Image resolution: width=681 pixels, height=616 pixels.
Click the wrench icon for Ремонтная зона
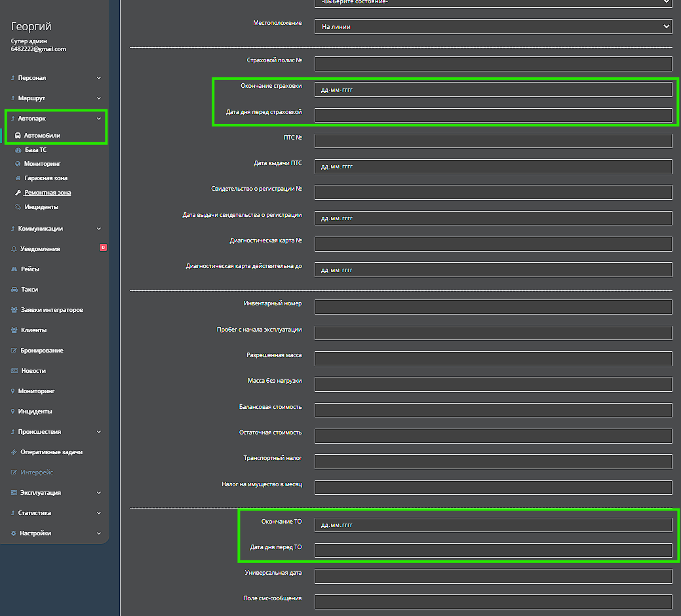18,193
